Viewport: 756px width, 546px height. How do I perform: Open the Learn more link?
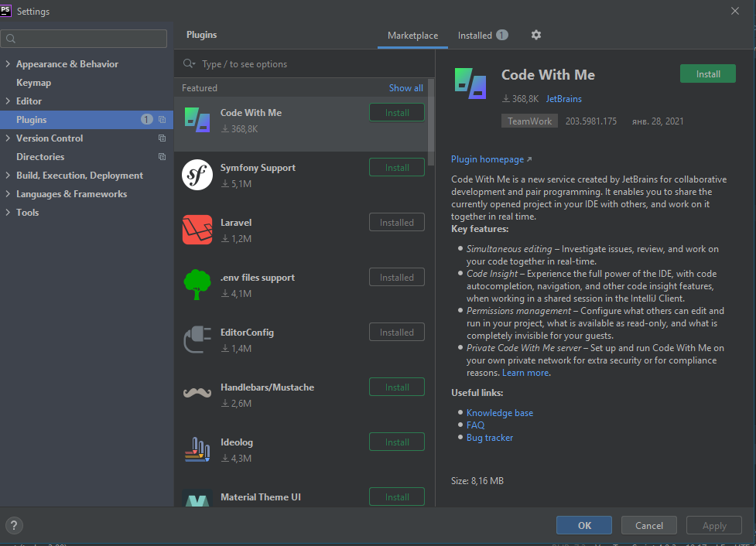pyautogui.click(x=525, y=373)
